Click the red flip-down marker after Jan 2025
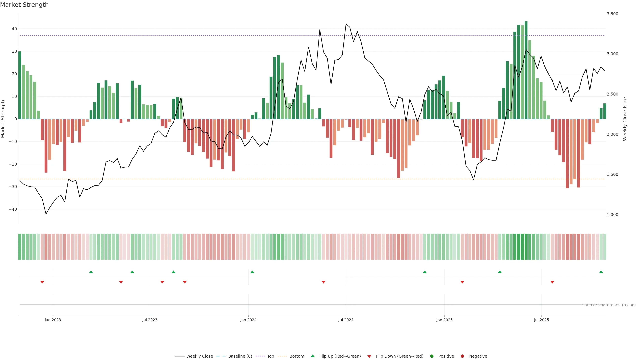The image size is (644, 362). tap(462, 282)
